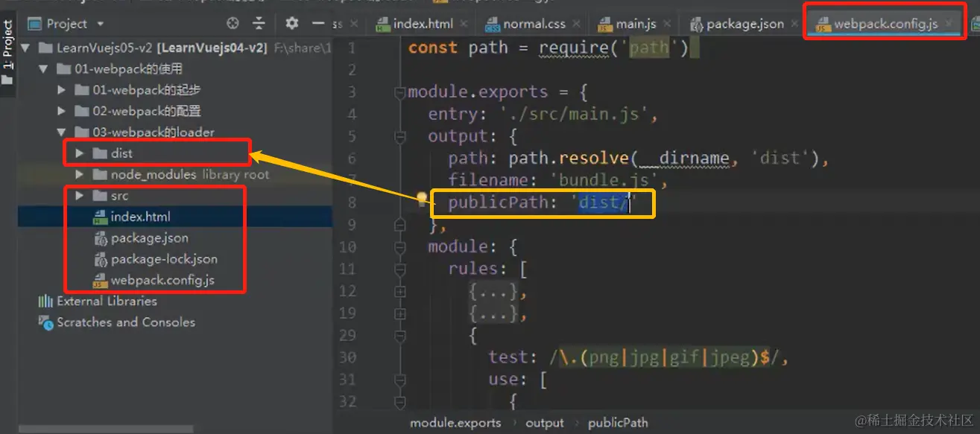Click the External Libraries bars icon
The image size is (980, 434).
[x=45, y=301]
